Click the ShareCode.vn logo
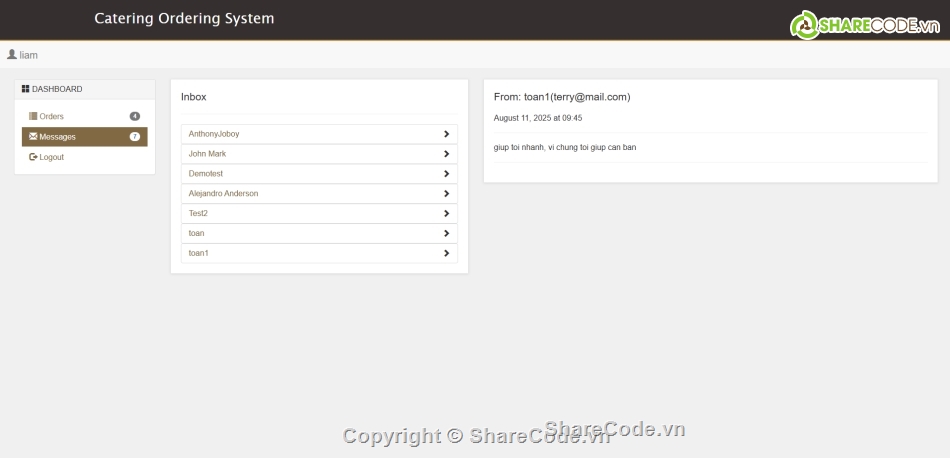 click(x=865, y=25)
